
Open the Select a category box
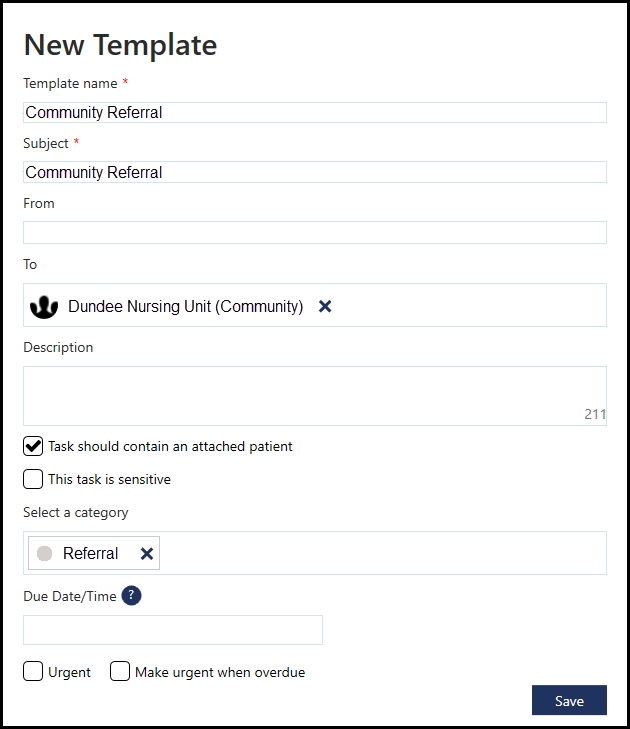point(380,554)
